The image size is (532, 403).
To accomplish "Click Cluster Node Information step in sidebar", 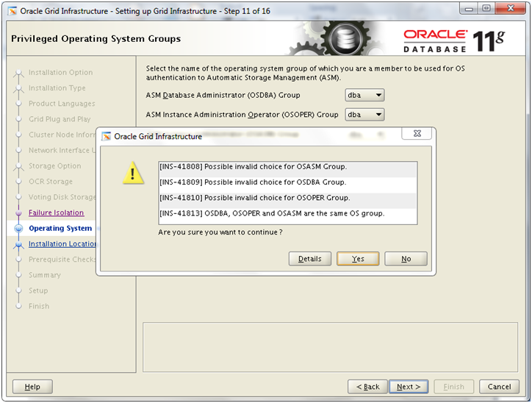I will (x=62, y=135).
